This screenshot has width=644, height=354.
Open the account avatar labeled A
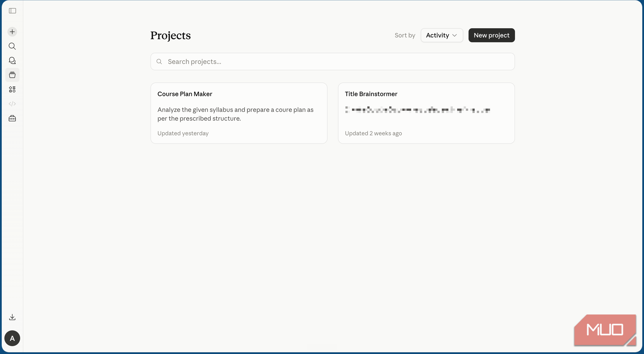[x=12, y=338]
